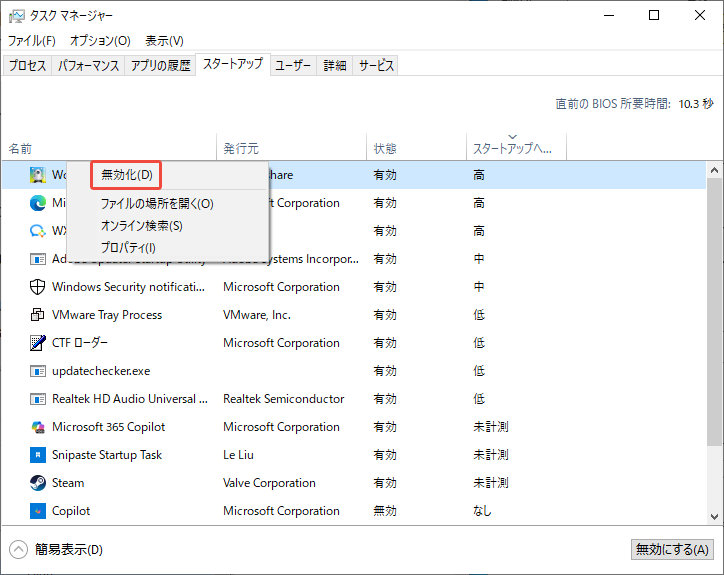Click the Microsoft Edge icon in the list
The height and width of the screenshot is (575, 724).
[x=38, y=203]
